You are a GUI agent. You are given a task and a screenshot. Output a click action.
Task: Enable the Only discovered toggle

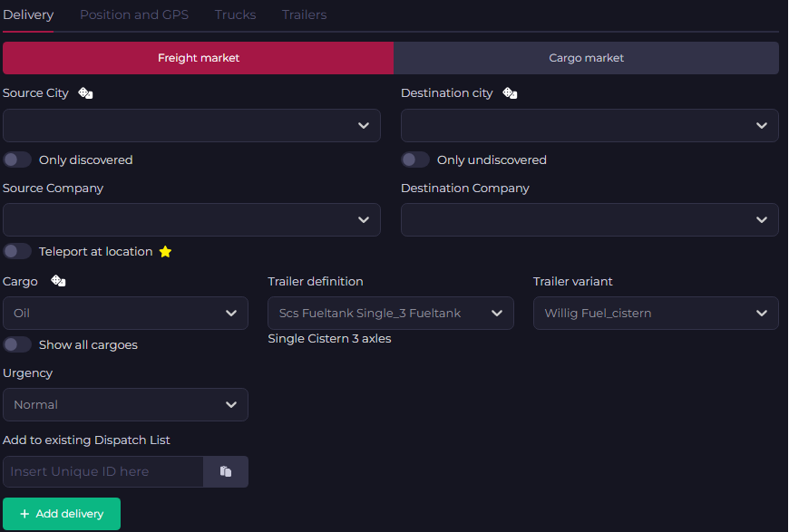pyautogui.click(x=17, y=160)
